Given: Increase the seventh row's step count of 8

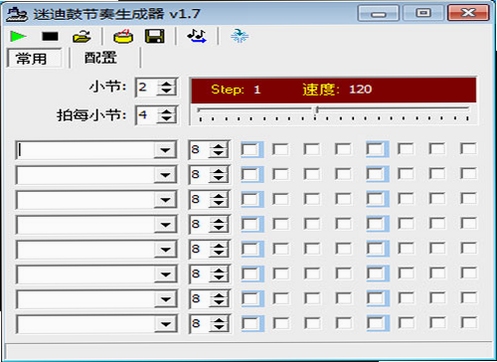Looking at the screenshot, I should [x=219, y=295].
